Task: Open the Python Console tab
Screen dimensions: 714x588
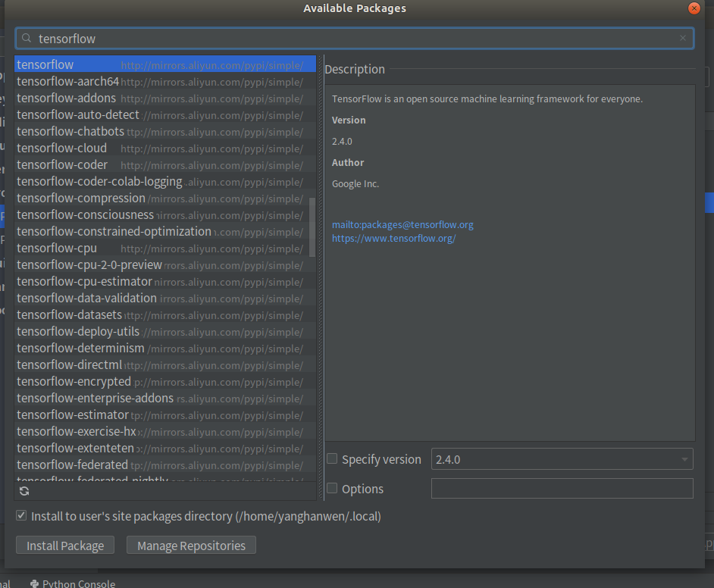Action: click(x=73, y=583)
